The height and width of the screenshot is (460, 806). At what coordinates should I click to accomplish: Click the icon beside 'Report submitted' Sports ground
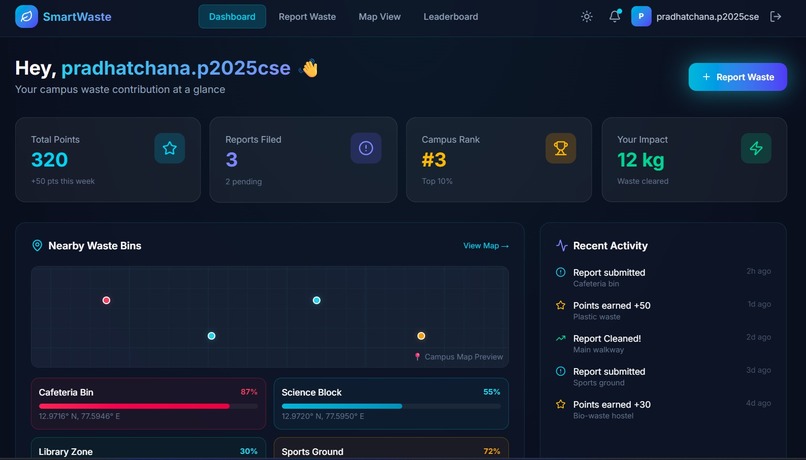click(560, 371)
